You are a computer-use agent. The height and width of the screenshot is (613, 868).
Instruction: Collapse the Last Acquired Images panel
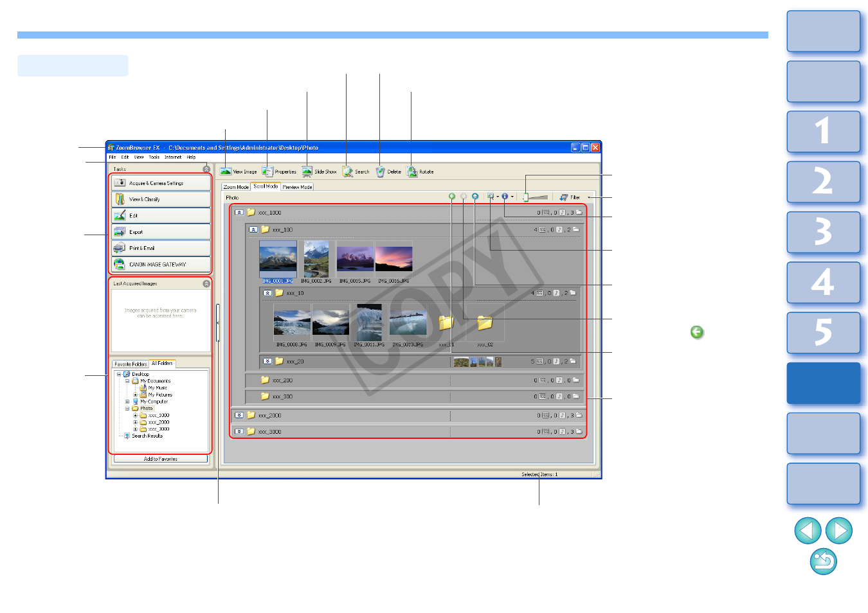pyautogui.click(x=206, y=283)
